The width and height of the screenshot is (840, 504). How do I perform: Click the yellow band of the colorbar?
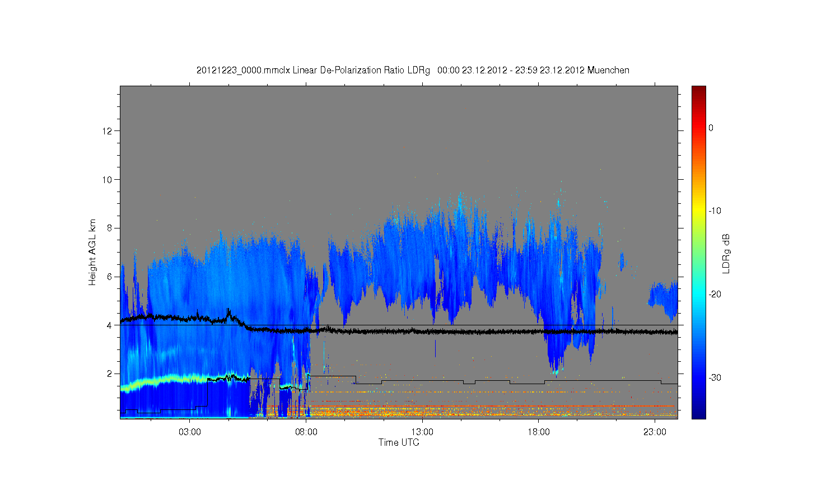click(698, 211)
